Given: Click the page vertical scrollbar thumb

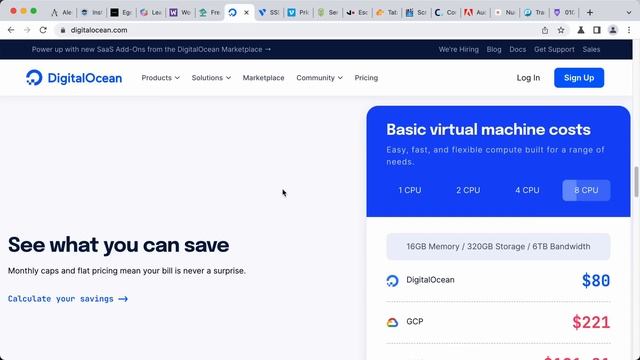Looking at the screenshot, I should 636,182.
